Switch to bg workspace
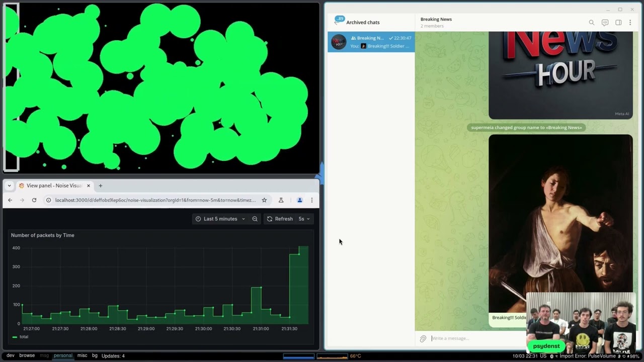Viewport: 644px width, 362px height. (95, 355)
